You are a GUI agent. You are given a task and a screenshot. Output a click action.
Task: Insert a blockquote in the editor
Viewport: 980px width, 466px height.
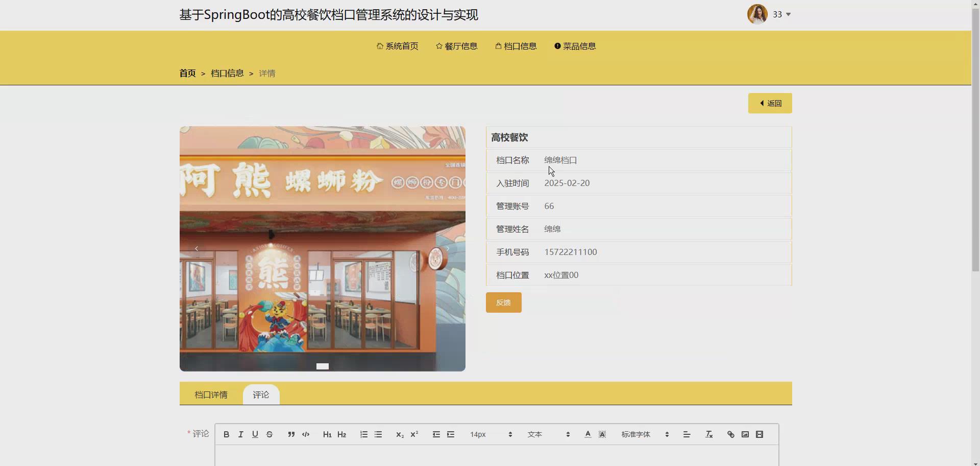(x=291, y=434)
